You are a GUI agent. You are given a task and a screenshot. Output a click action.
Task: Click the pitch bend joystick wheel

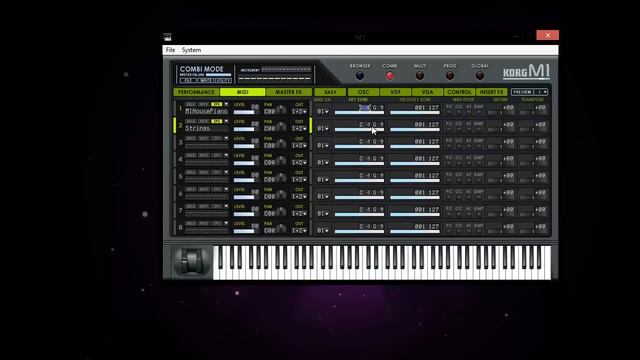pos(192,262)
